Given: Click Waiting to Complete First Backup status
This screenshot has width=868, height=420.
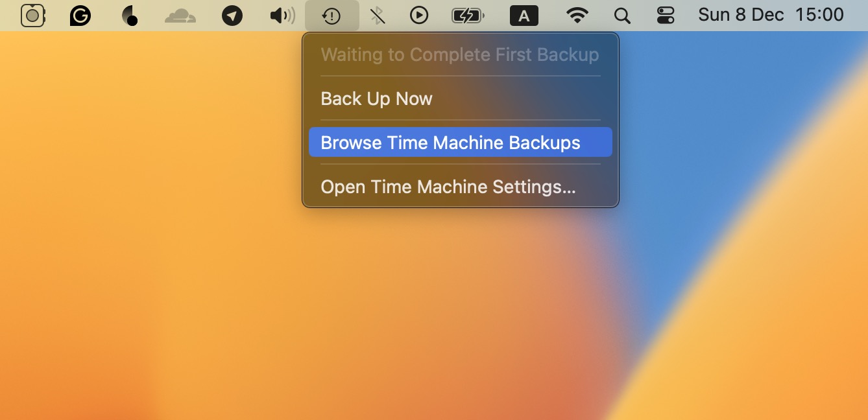Looking at the screenshot, I should (x=461, y=54).
